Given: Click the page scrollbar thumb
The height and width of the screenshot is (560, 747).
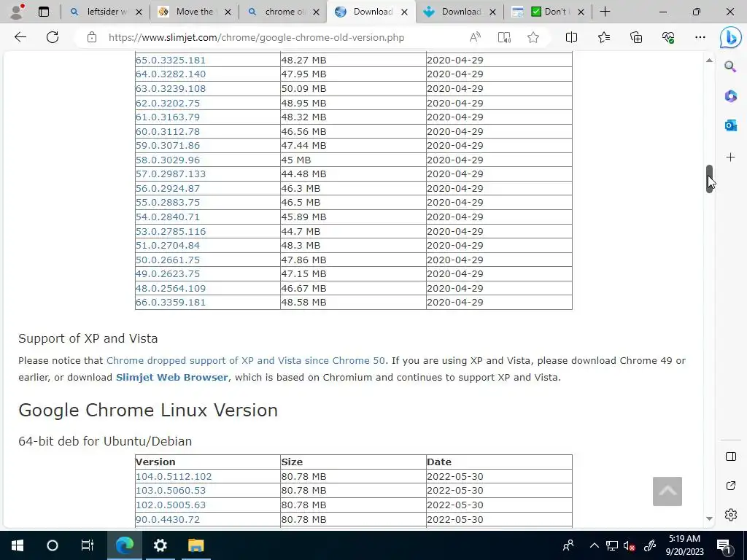Looking at the screenshot, I should pos(709,179).
